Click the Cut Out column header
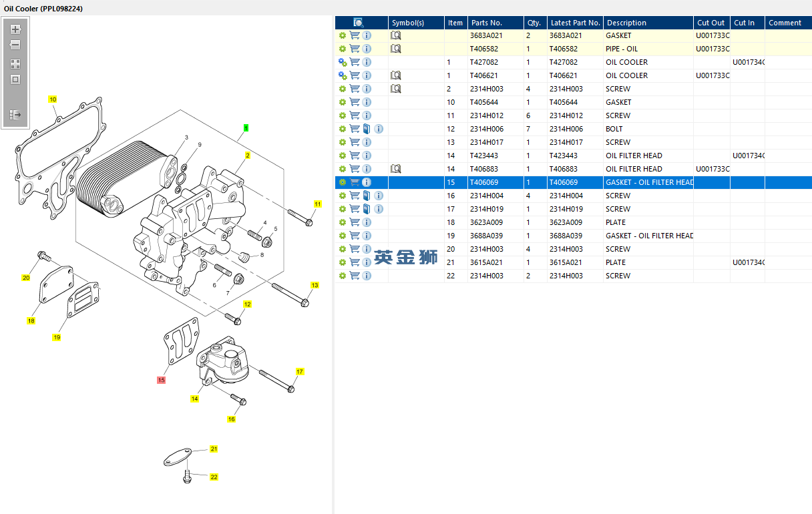Screen dimensions: 812x514 coord(712,23)
